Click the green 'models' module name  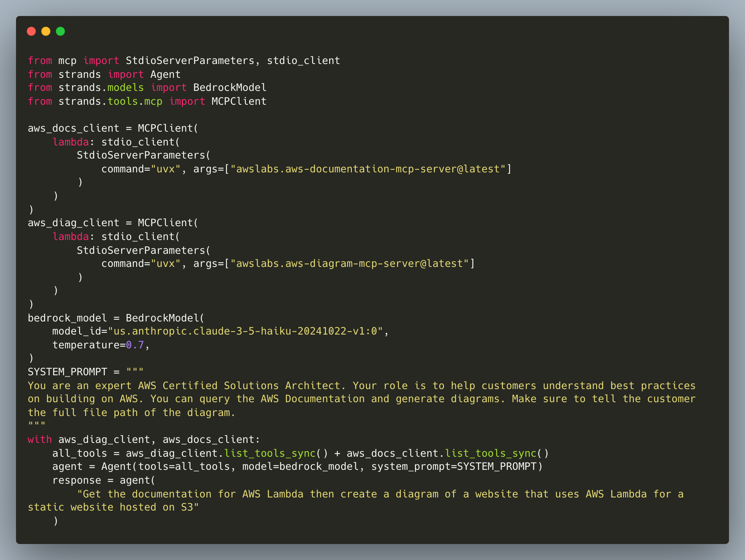tap(126, 88)
